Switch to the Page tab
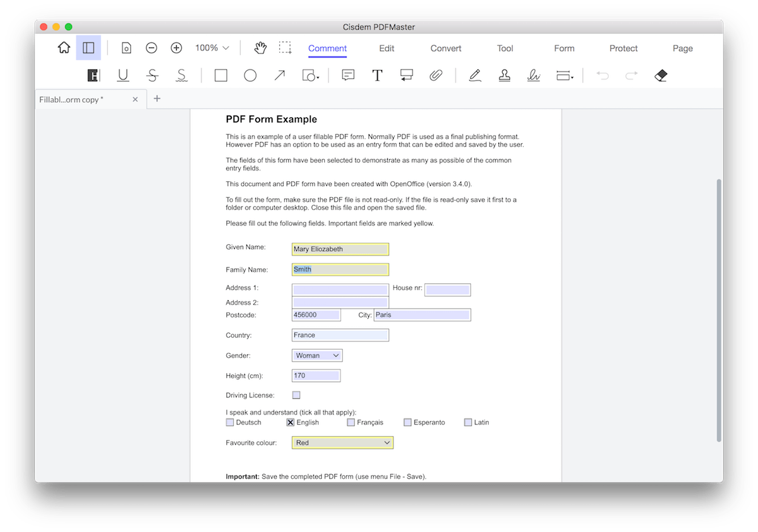 click(682, 49)
